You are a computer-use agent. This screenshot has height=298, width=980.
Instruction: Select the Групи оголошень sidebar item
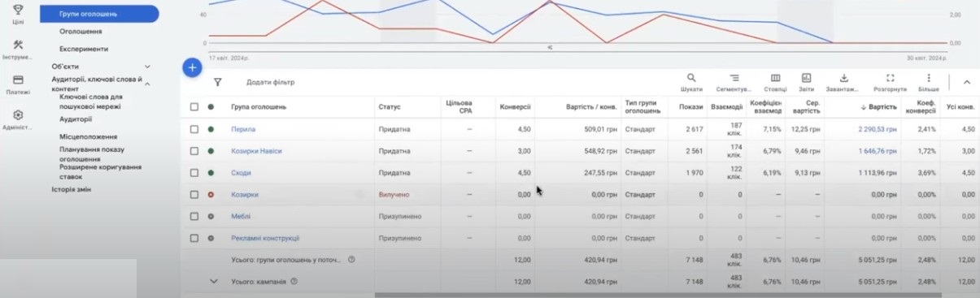tap(98, 14)
